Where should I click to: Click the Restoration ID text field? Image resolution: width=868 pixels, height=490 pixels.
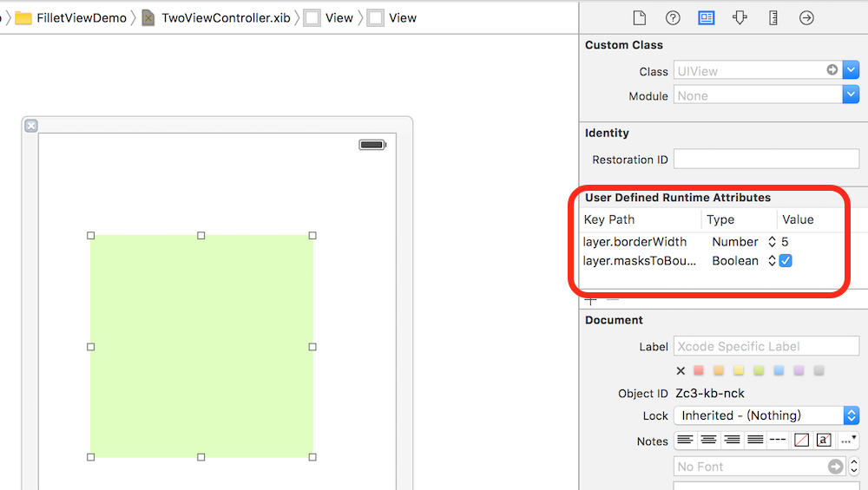click(766, 160)
